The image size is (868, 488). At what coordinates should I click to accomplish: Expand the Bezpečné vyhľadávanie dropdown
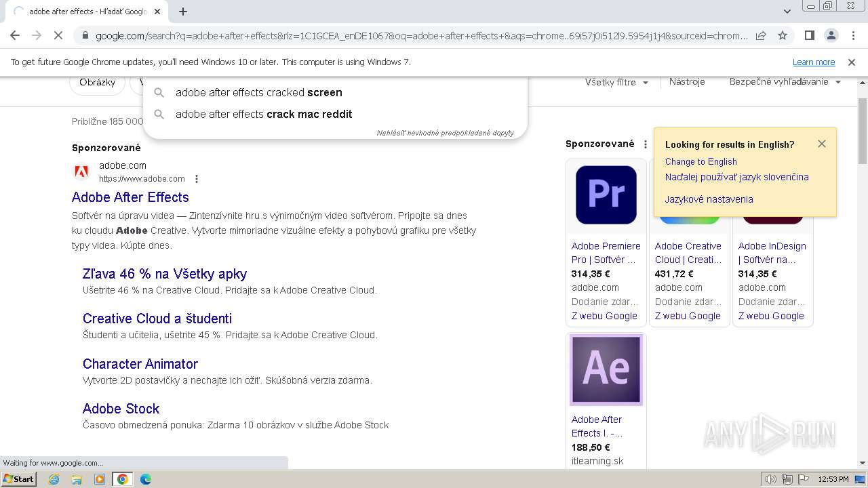point(785,82)
